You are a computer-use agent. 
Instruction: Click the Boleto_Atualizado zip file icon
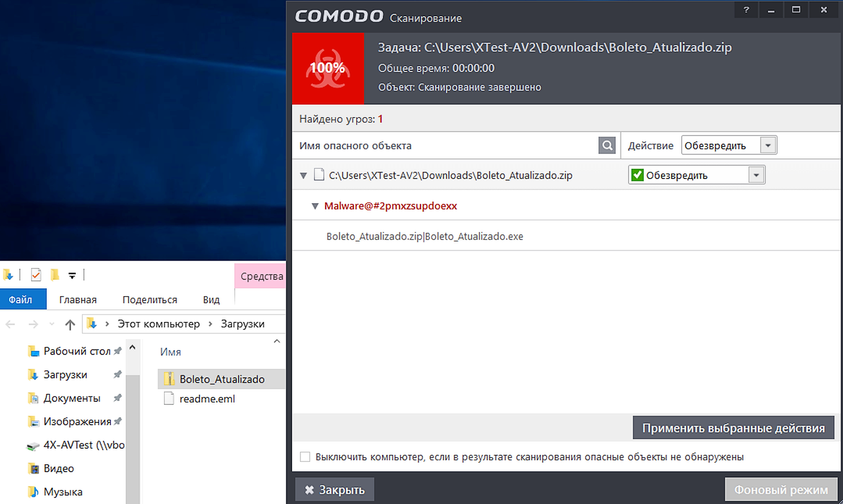(169, 379)
